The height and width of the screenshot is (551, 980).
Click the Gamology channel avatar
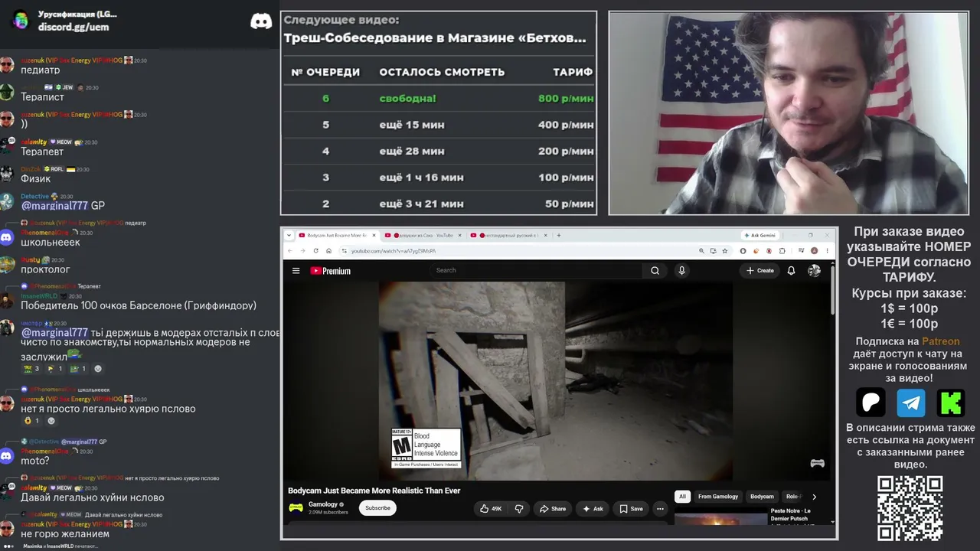point(296,507)
